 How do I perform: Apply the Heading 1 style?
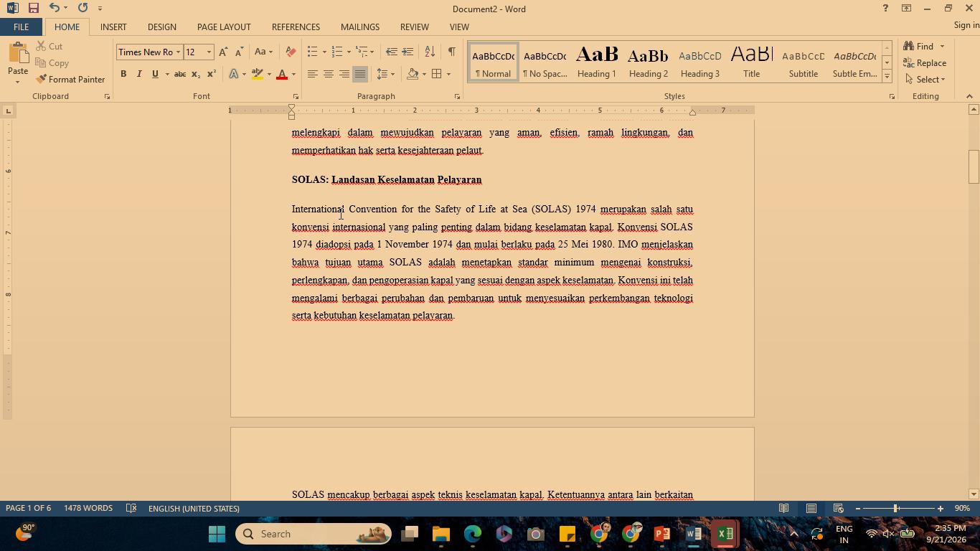597,62
